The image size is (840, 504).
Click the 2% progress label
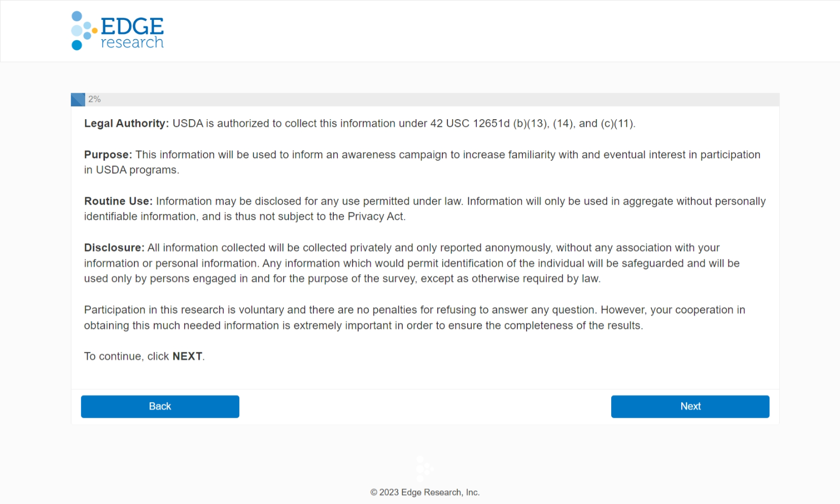[x=94, y=99]
